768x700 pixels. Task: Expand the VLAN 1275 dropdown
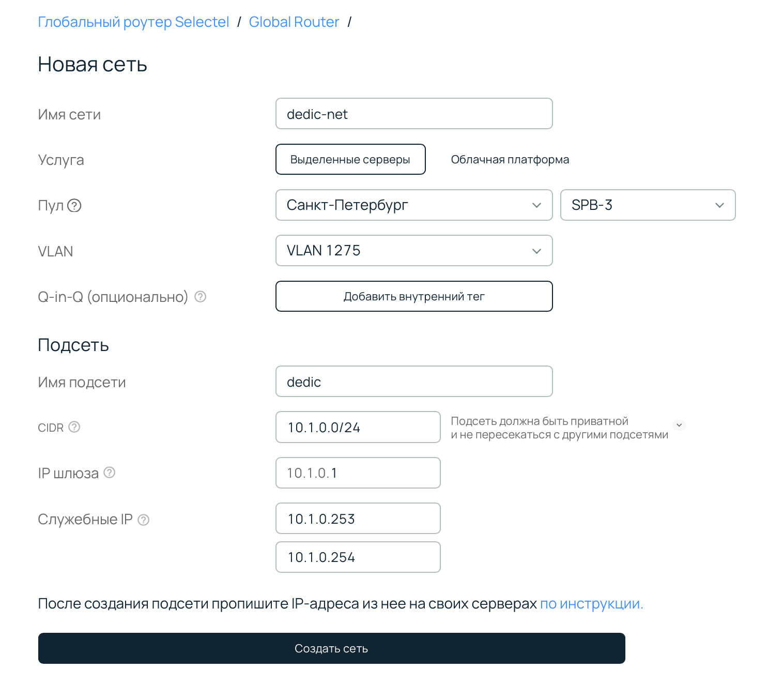pyautogui.click(x=414, y=251)
